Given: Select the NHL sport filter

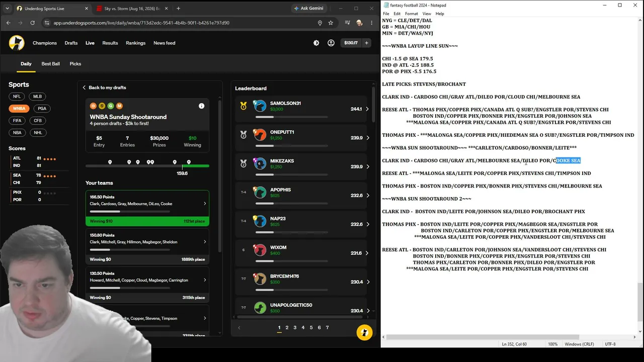Looking at the screenshot, I should click(38, 133).
